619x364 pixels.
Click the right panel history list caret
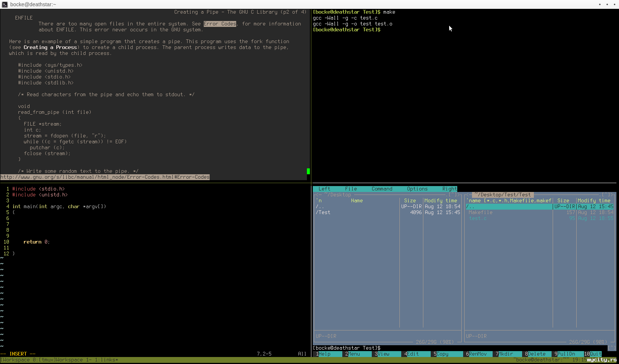point(606,195)
